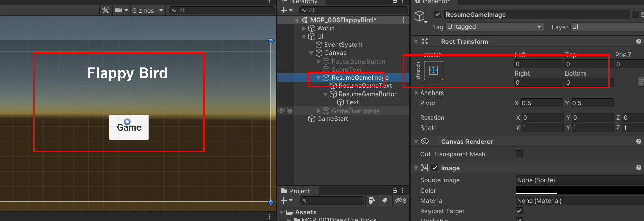Select the GameOverImage object

tap(356, 110)
